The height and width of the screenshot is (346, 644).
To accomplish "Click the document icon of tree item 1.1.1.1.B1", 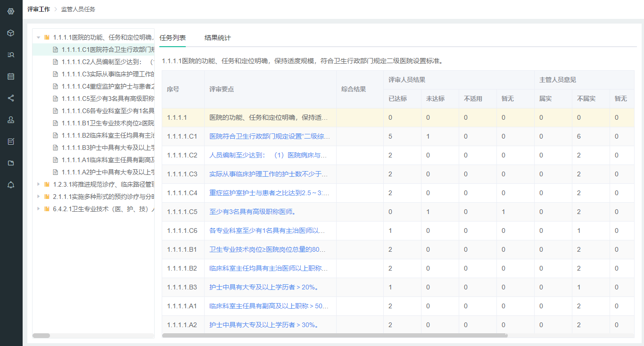I will coord(55,123).
